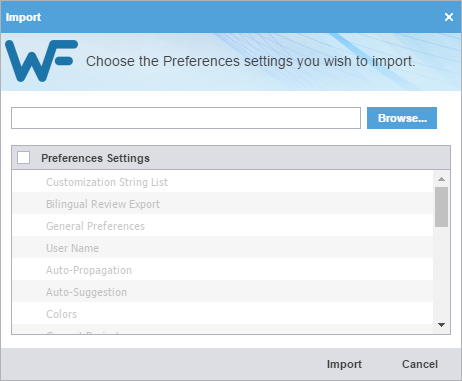Image resolution: width=462 pixels, height=381 pixels.
Task: Dismiss the dialog with Cancel
Action: (x=420, y=364)
